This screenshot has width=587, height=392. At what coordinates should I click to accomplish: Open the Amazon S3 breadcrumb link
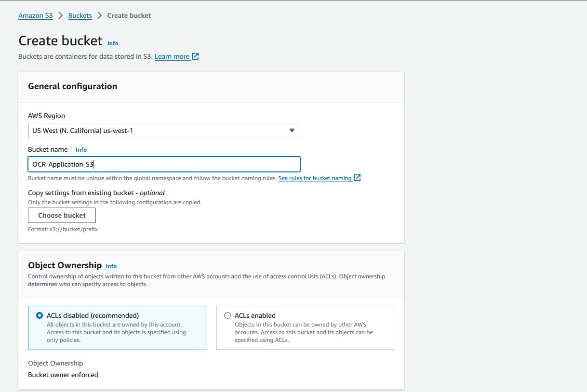click(36, 15)
